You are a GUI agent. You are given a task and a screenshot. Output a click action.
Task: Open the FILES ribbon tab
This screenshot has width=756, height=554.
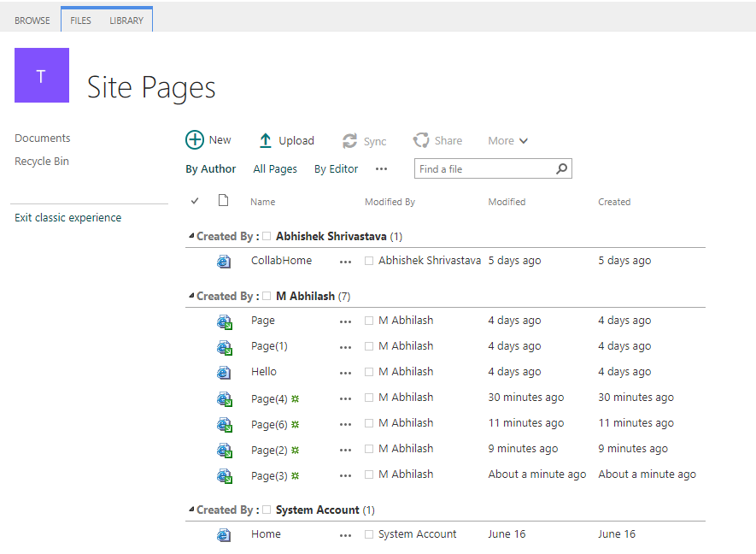tap(80, 21)
